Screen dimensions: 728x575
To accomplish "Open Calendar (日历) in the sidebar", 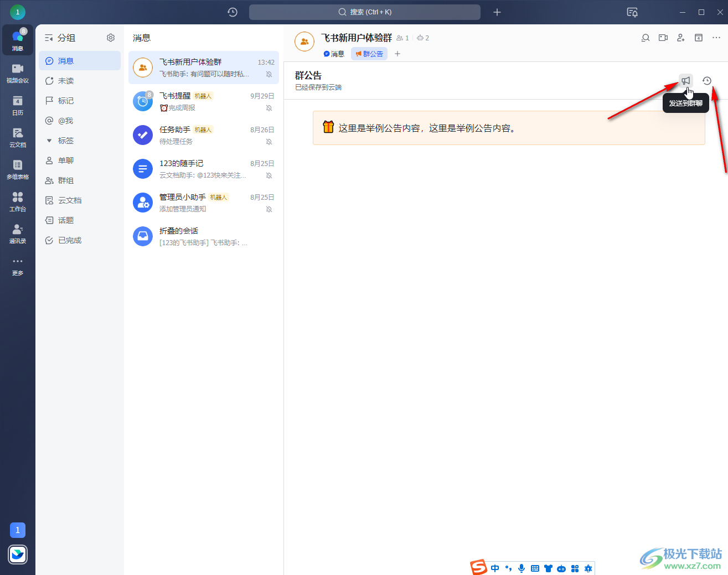I will click(18, 105).
